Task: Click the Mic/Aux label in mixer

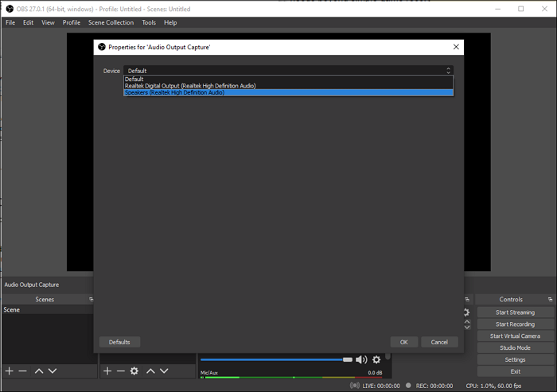Action: click(208, 373)
